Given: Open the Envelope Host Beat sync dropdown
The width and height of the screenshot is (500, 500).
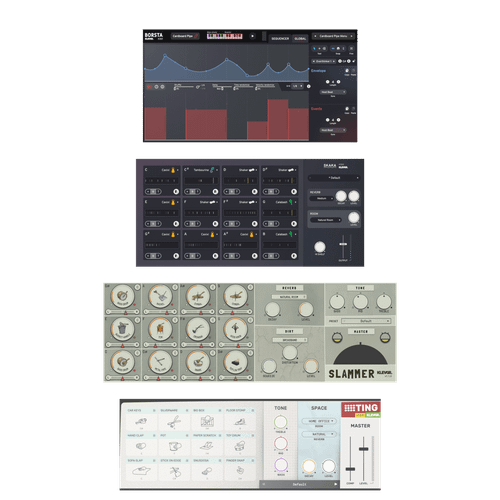Looking at the screenshot, I should (333, 92).
